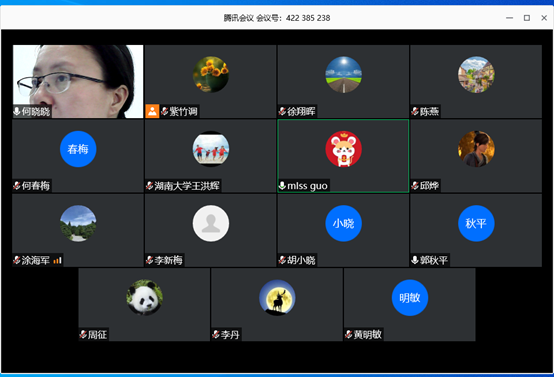554x377 pixels.
Task: Click the muted mic icon for 陈燕
Action: [x=415, y=112]
